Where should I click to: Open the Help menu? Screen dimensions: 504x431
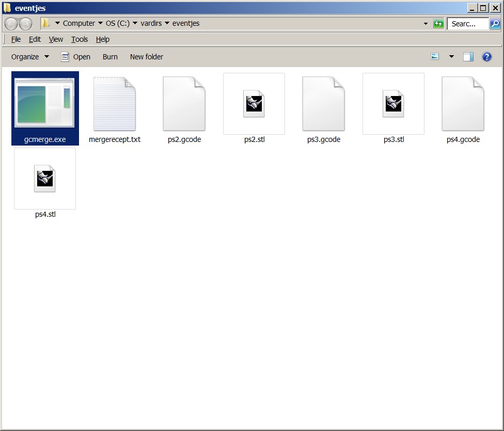(103, 39)
